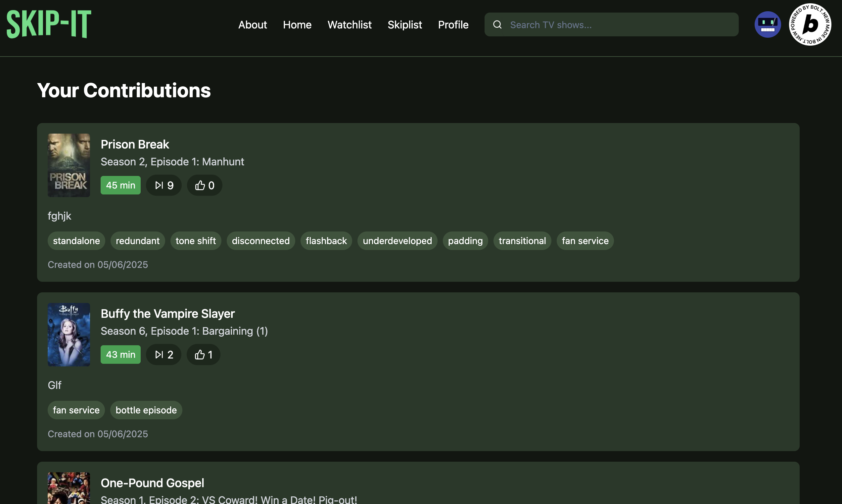Click the tone shift tag
The height and width of the screenshot is (504, 842).
pos(196,241)
